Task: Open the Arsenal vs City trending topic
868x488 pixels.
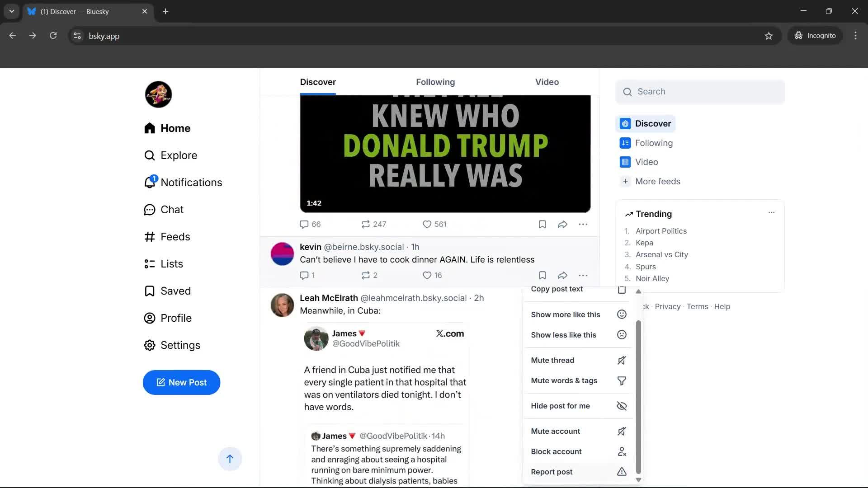Action: click(x=661, y=254)
